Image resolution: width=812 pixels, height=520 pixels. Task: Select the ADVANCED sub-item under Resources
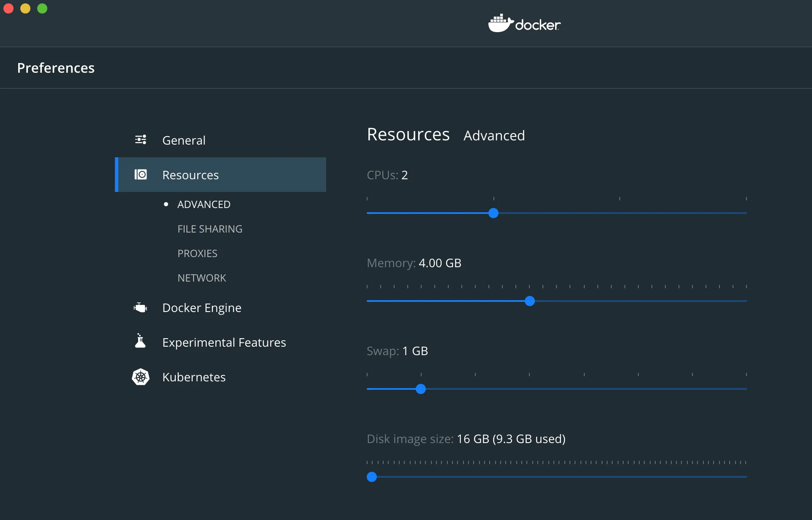pyautogui.click(x=204, y=205)
